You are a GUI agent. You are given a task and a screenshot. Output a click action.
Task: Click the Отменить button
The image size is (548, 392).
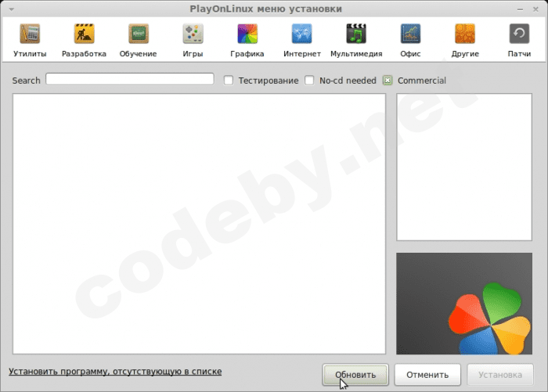(x=427, y=375)
